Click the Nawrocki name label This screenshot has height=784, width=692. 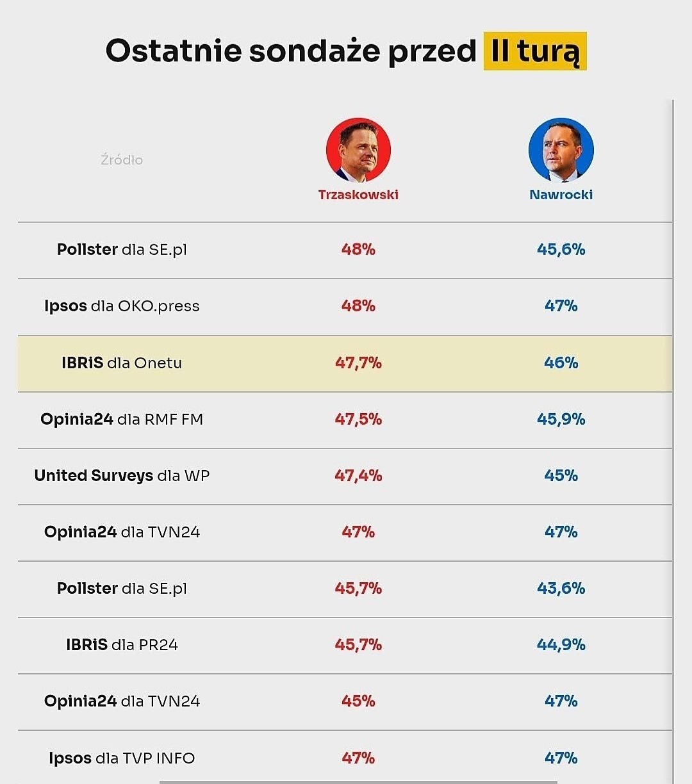561,195
